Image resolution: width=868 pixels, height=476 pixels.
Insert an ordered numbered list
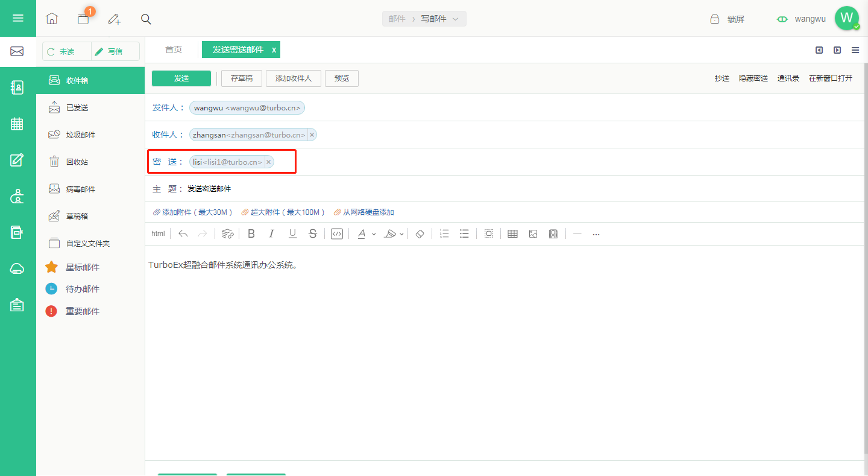tap(444, 233)
